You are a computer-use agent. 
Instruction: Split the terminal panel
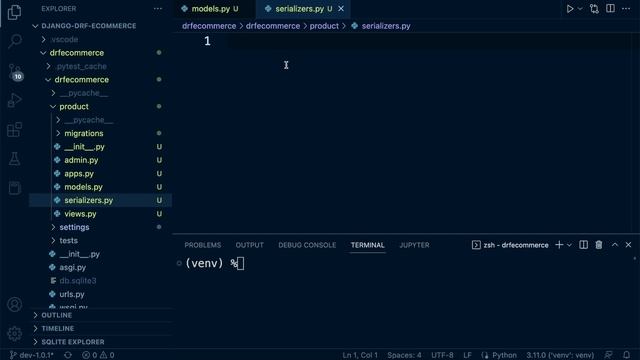(x=583, y=244)
